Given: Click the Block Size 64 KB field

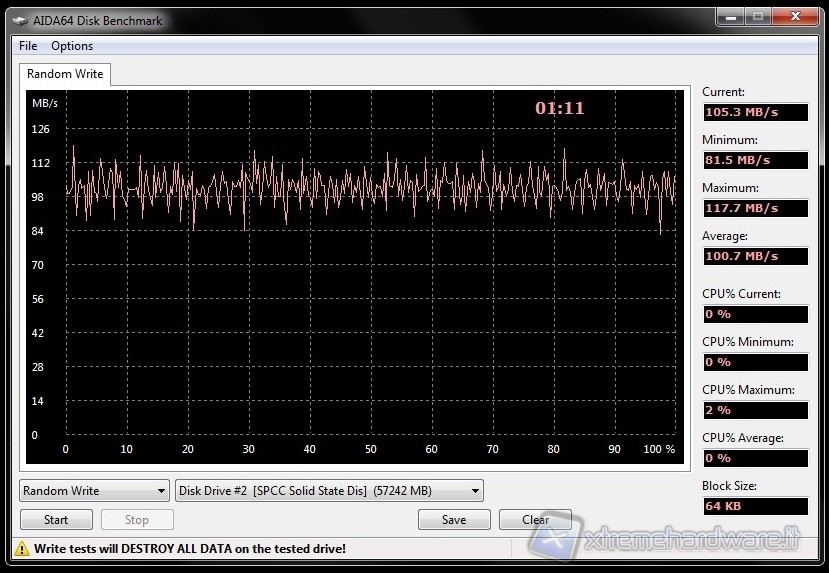Looking at the screenshot, I should click(x=754, y=506).
